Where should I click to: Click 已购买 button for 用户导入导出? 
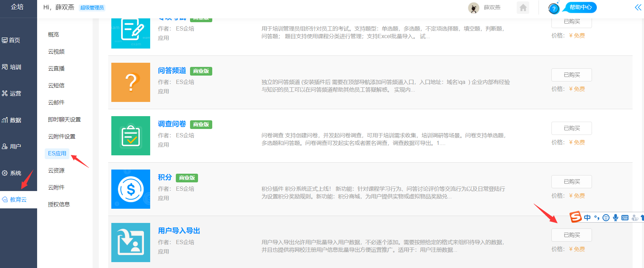click(x=572, y=235)
